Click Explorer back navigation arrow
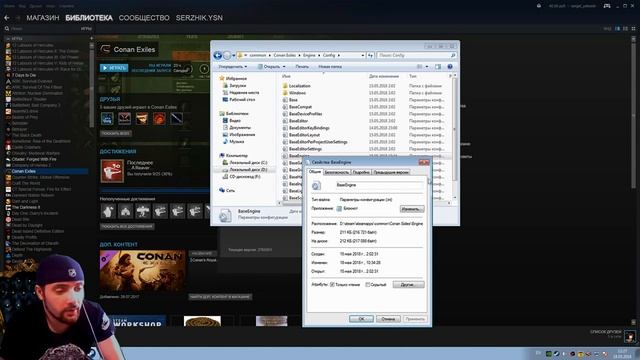Screen dimensions: 640x360 [x=218, y=55]
